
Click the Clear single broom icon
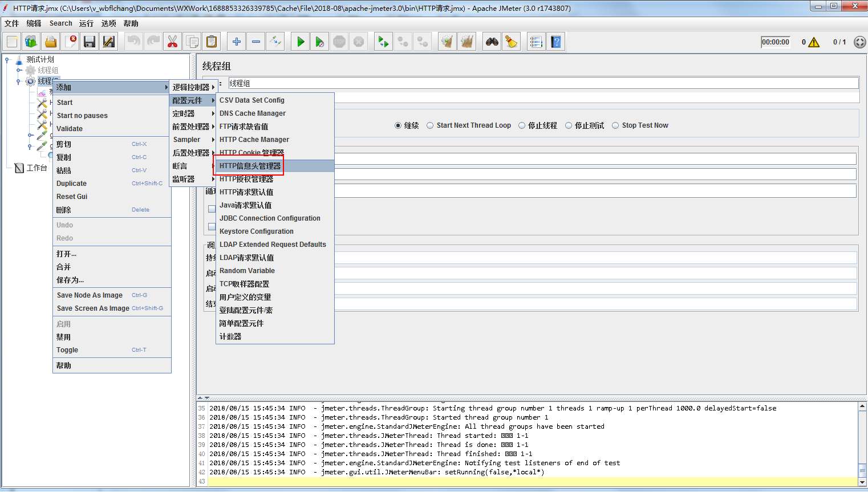pyautogui.click(x=448, y=42)
